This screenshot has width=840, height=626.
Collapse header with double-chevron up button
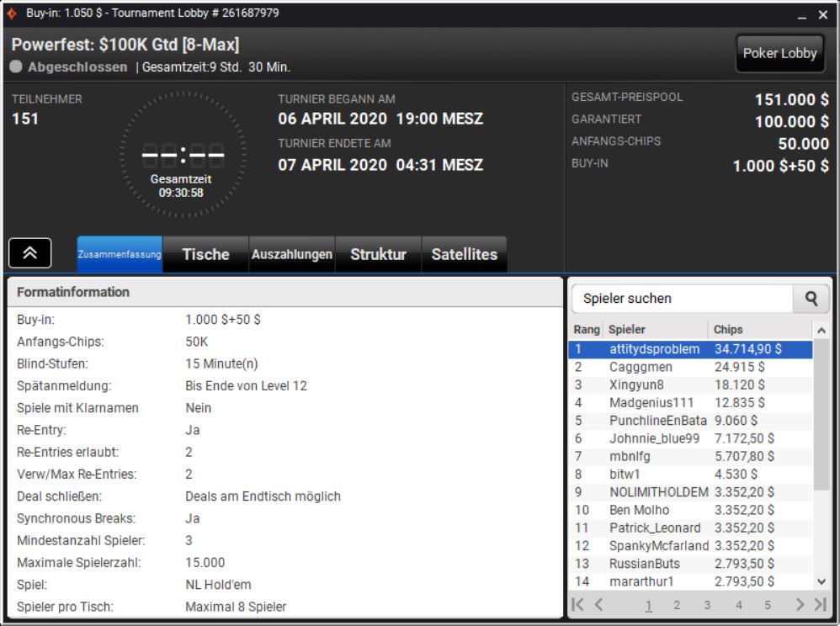coord(29,253)
